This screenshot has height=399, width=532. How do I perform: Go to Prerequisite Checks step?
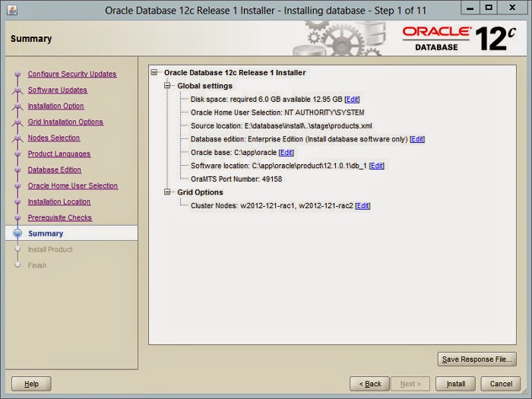pos(60,217)
